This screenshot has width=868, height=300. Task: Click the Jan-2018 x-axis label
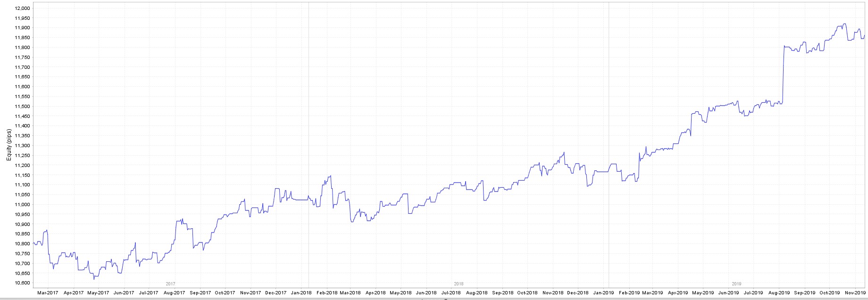point(300,292)
